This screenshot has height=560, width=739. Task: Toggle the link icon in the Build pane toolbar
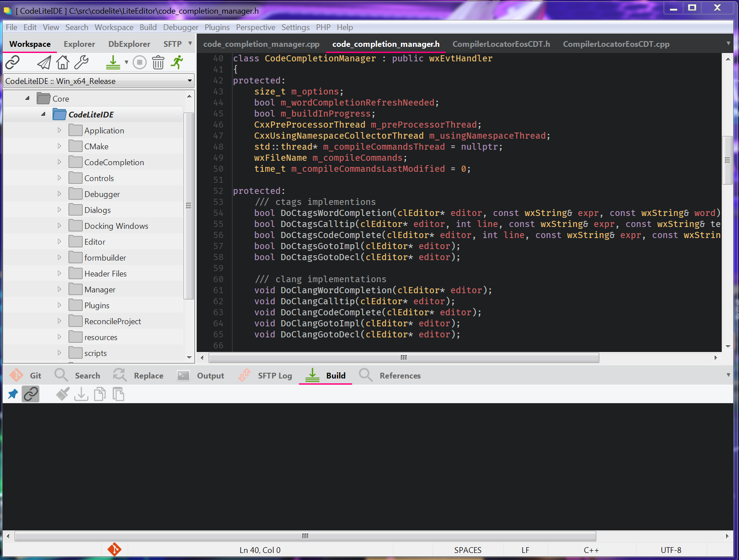coord(30,394)
